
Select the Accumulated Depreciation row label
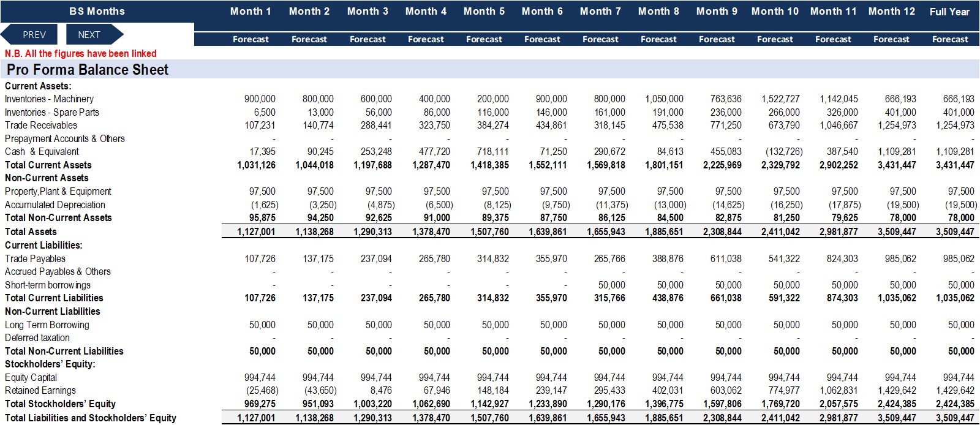[x=55, y=205]
